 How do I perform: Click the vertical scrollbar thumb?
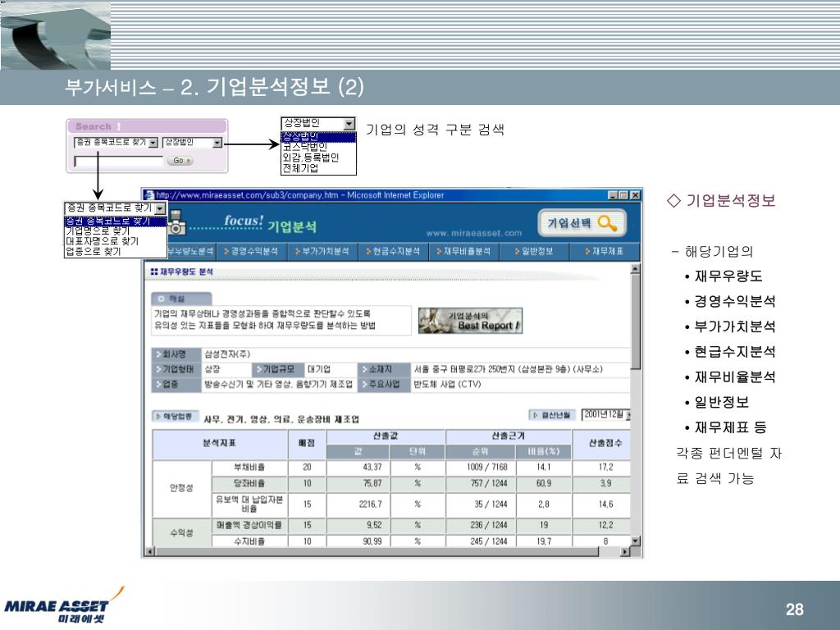tap(636, 322)
